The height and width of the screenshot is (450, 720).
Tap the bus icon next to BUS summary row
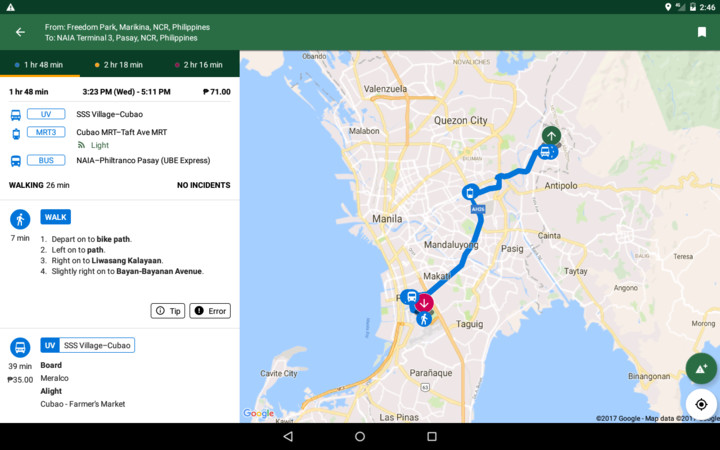coord(16,161)
